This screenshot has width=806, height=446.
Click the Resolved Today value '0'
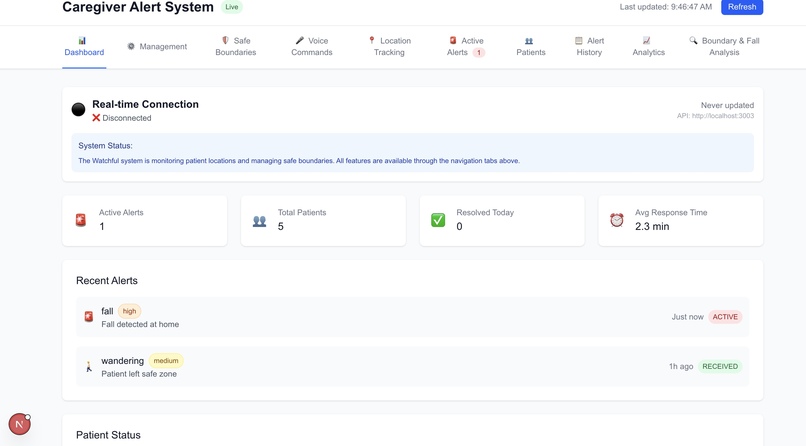pyautogui.click(x=459, y=227)
